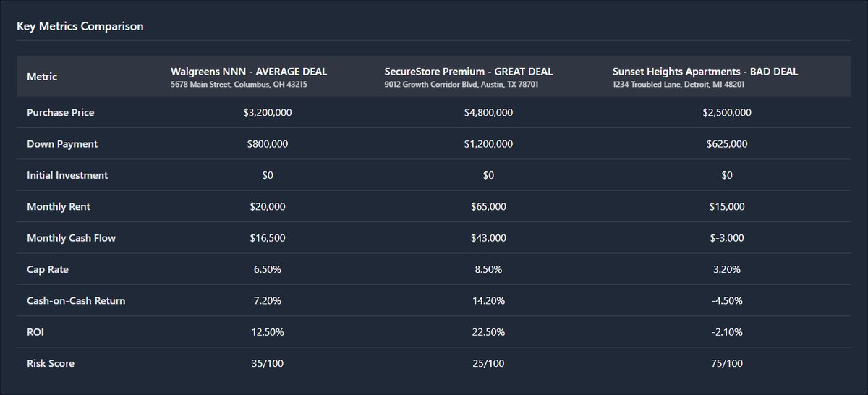868x395 pixels.
Task: Select the SecureStore Premium - GREAT DEAL header
Action: [x=469, y=72]
